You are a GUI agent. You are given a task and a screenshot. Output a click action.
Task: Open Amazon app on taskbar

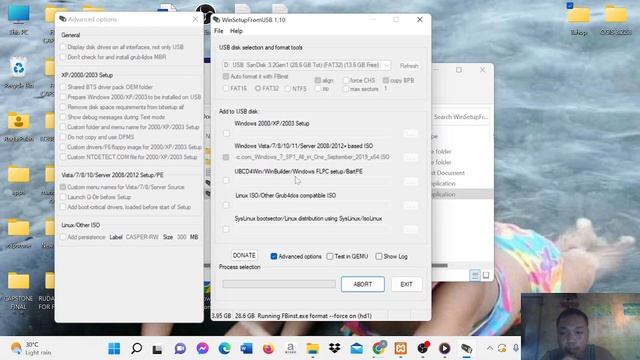290,348
